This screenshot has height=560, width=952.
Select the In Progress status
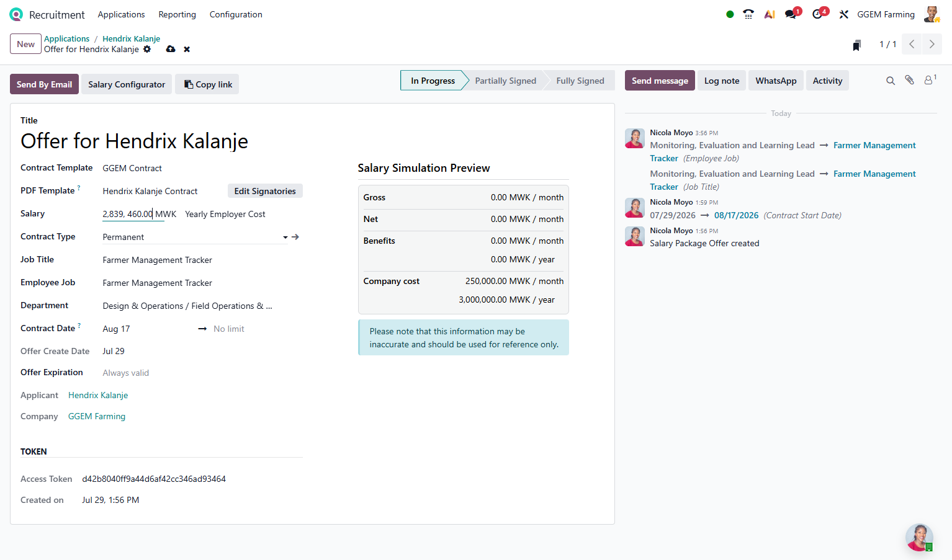coord(433,81)
